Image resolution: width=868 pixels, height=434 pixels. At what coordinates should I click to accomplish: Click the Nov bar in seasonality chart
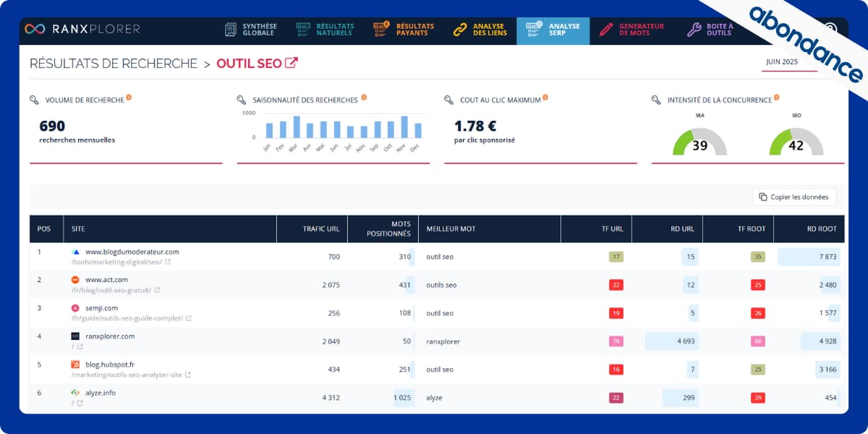pos(404,127)
